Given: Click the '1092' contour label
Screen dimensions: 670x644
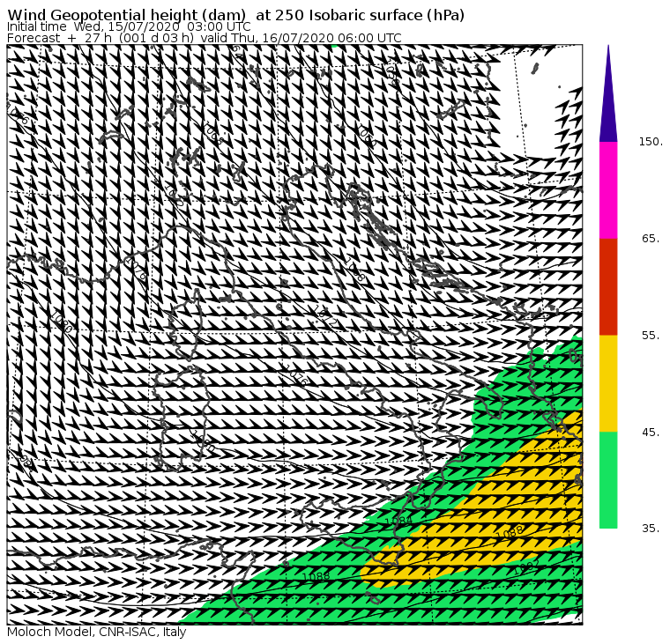Looking at the screenshot, I should [x=525, y=567].
